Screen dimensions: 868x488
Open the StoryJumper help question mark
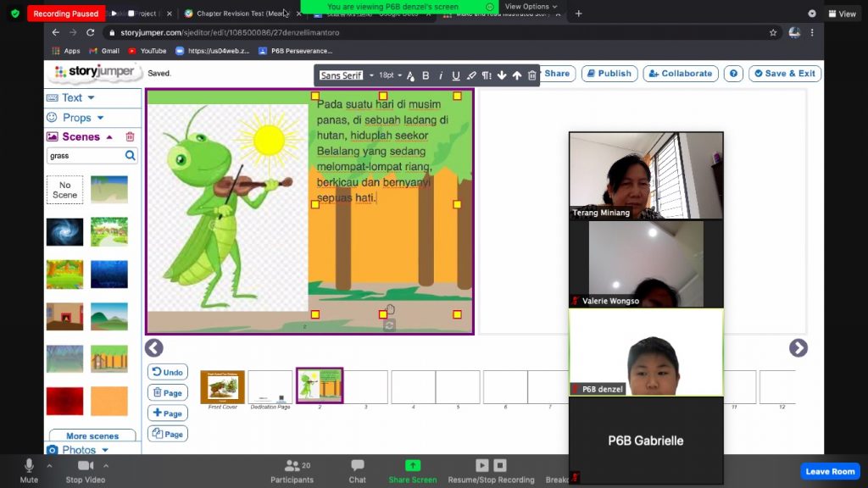(733, 74)
